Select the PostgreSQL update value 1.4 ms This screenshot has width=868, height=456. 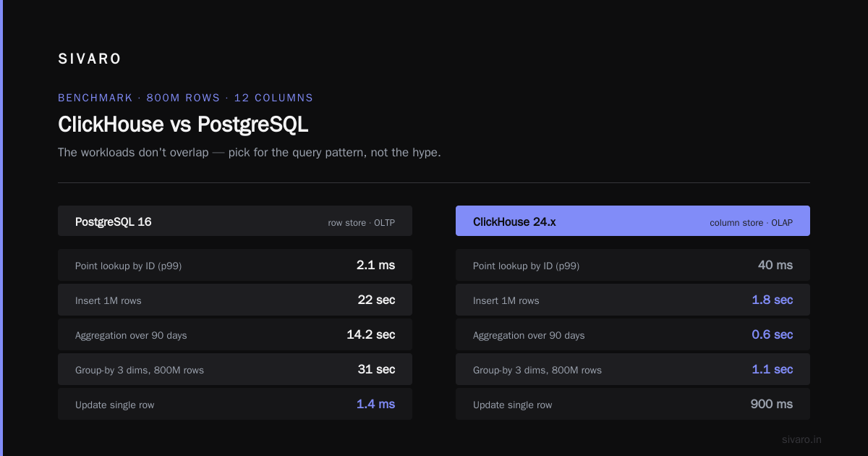point(376,404)
